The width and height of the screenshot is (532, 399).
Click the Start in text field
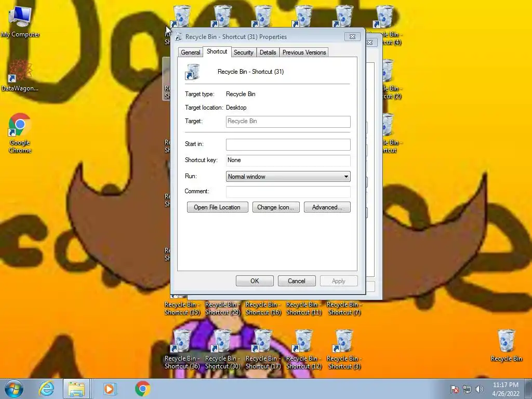(x=288, y=144)
